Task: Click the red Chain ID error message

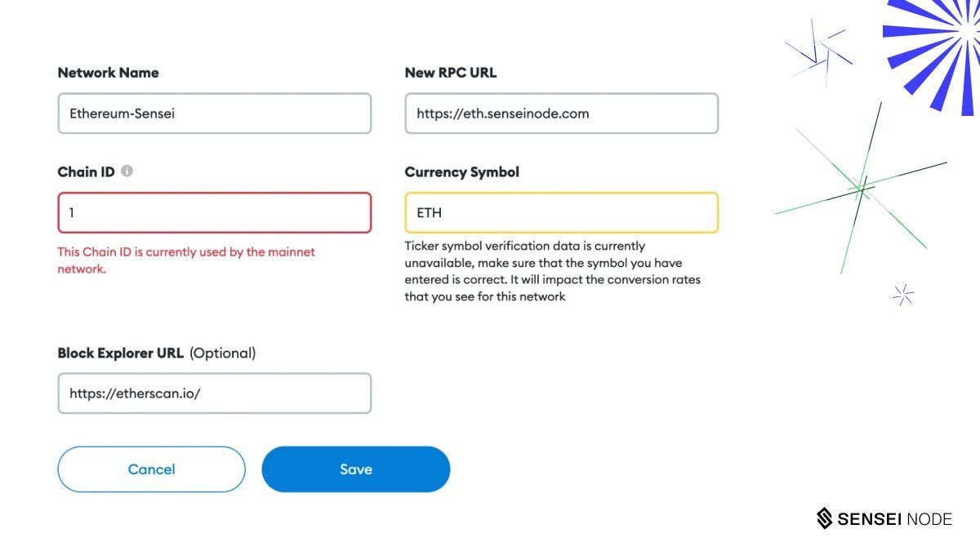Action: point(186,260)
